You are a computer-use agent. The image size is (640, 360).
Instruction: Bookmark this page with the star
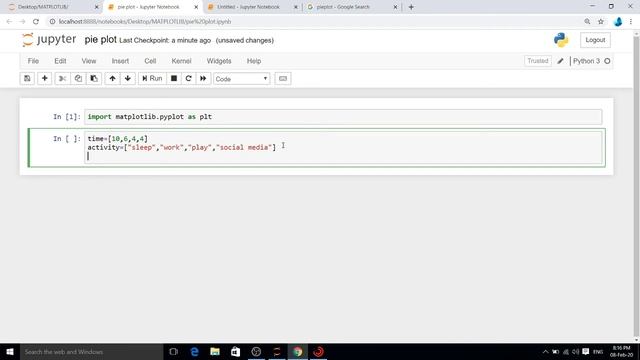(x=601, y=22)
